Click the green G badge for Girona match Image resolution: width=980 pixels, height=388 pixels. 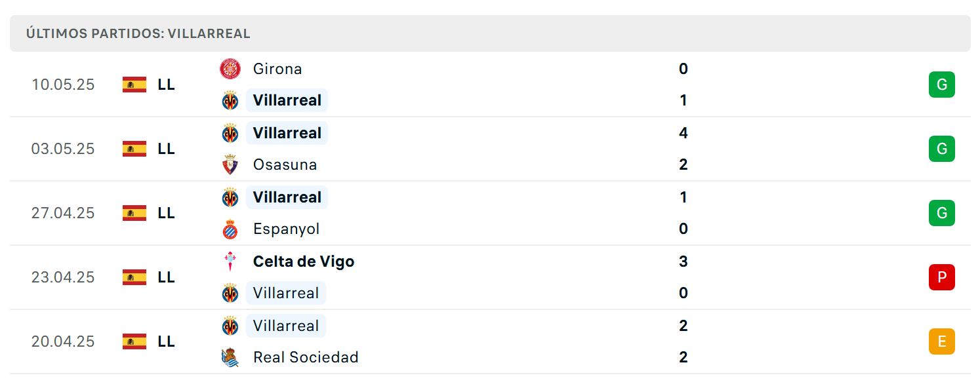942,85
